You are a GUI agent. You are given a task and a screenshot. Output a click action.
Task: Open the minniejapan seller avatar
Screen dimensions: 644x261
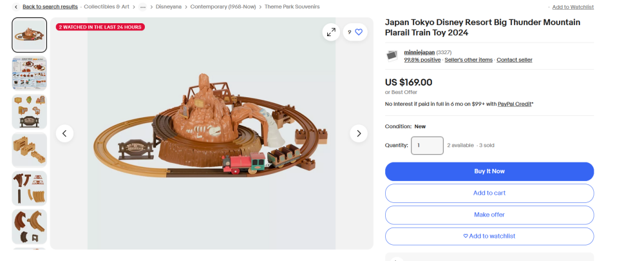pos(392,55)
